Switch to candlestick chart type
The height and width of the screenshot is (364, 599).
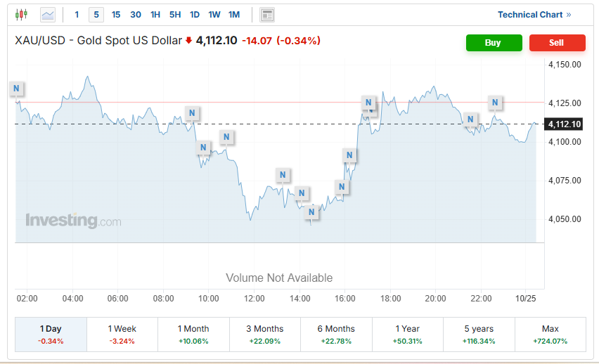20,14
